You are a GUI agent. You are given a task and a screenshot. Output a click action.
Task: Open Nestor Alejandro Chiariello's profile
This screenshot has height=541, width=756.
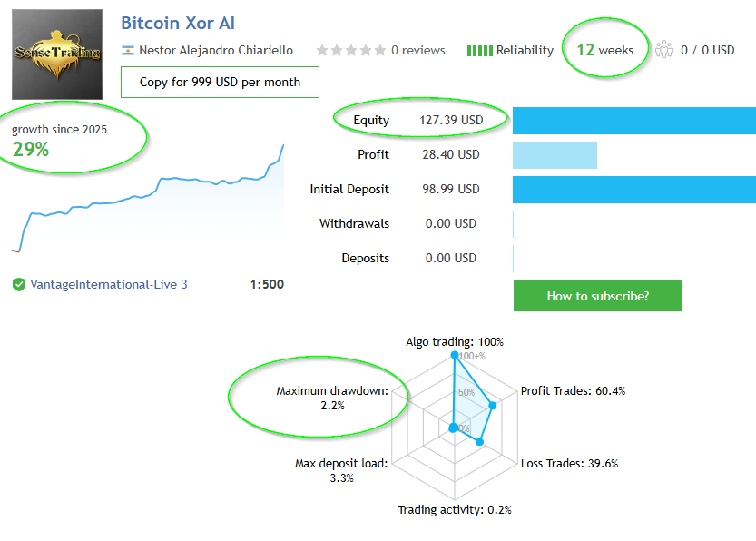pos(216,51)
